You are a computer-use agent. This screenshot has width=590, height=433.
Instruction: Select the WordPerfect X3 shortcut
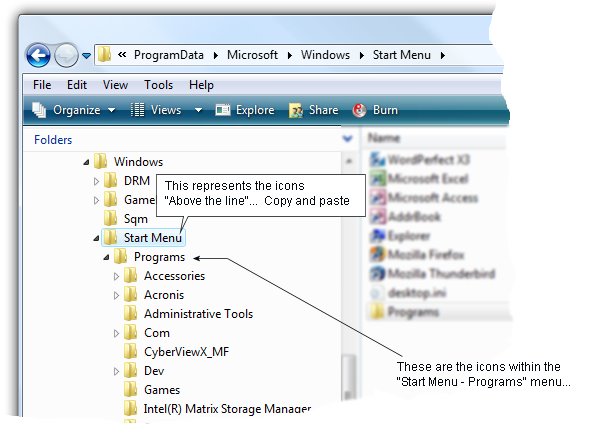point(420,160)
